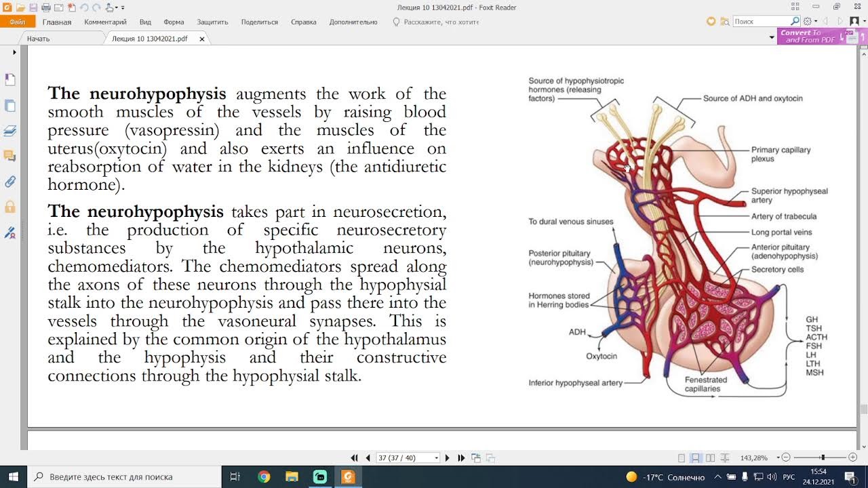
Task: Click the Save disk icon
Action: pyautogui.click(x=33, y=7)
